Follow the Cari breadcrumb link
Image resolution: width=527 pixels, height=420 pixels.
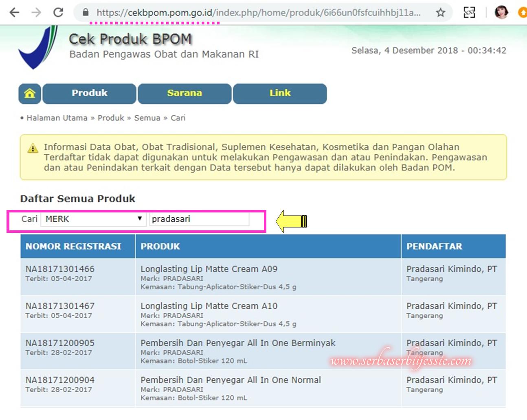coord(178,118)
